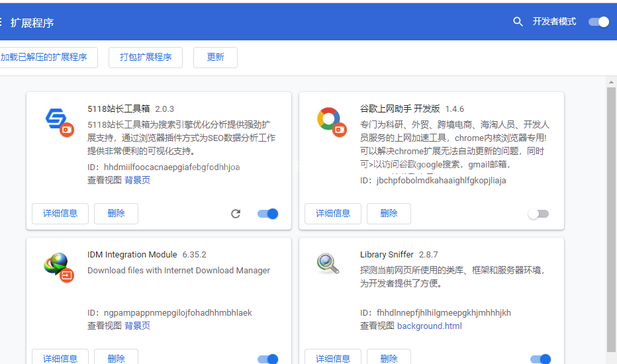Disable the IDM Integration Module extension
This screenshot has height=364, width=617.
[267, 359]
